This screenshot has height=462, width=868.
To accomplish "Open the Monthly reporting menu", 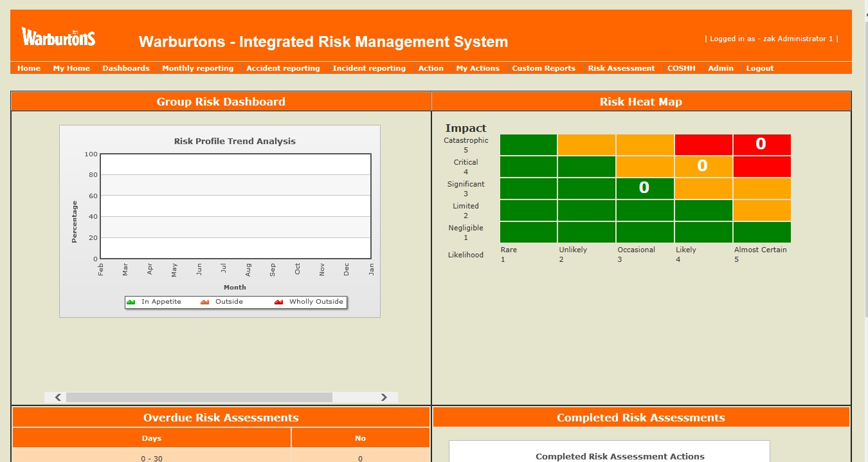I will (x=197, y=68).
